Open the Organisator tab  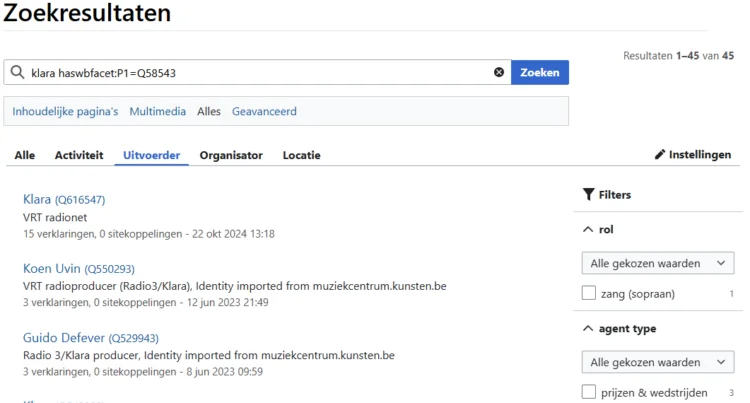[x=231, y=155]
